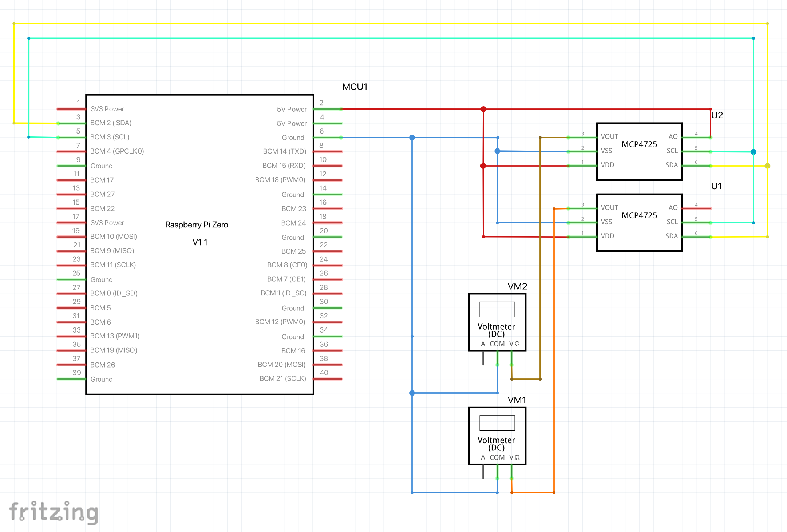Select the 3V3 Power label at pin 1
Image resolution: width=787 pixels, height=532 pixels.
tap(107, 109)
